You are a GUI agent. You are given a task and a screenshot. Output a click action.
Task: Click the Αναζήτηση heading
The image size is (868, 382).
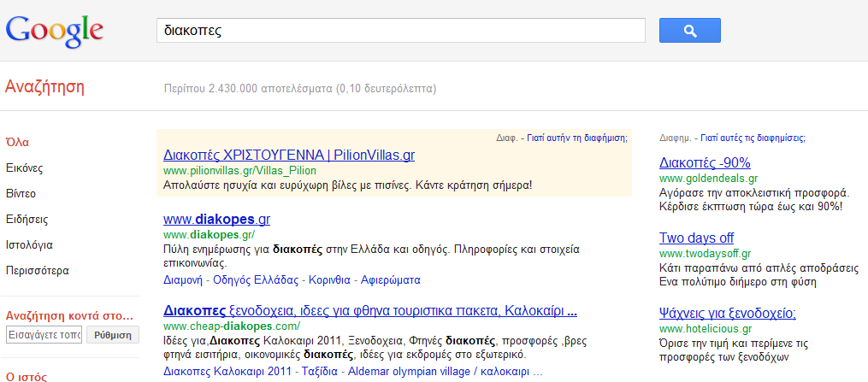pos(44,87)
